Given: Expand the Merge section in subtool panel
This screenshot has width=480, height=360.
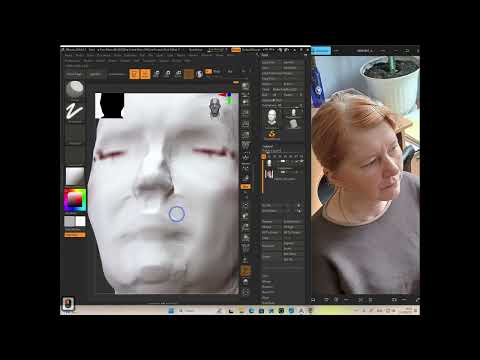Looking at the screenshot, I should [x=266, y=281].
